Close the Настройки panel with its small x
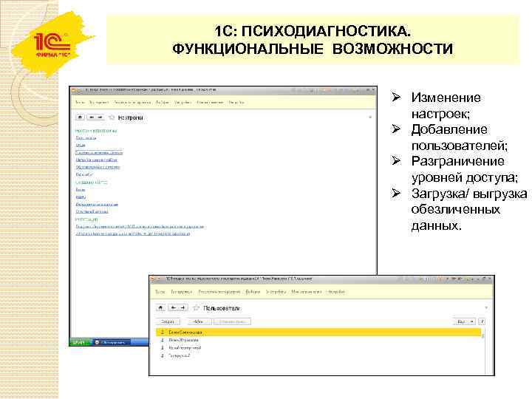The height and width of the screenshot is (399, 532). [x=370, y=117]
